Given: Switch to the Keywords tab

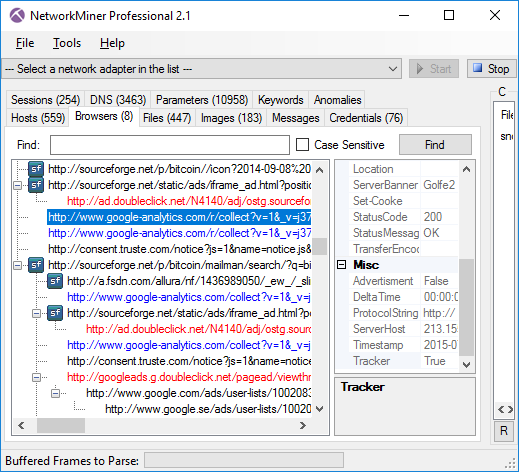Looking at the screenshot, I should point(281,100).
